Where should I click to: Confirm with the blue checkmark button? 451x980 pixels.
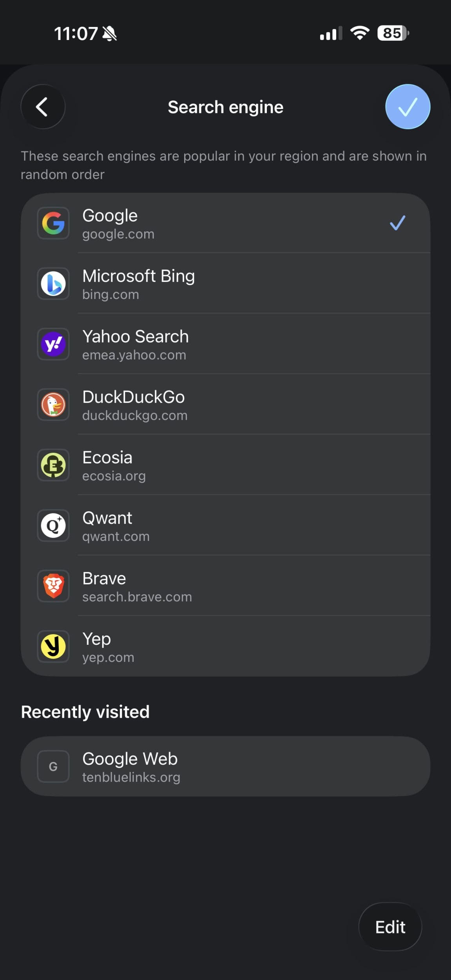pos(408,107)
